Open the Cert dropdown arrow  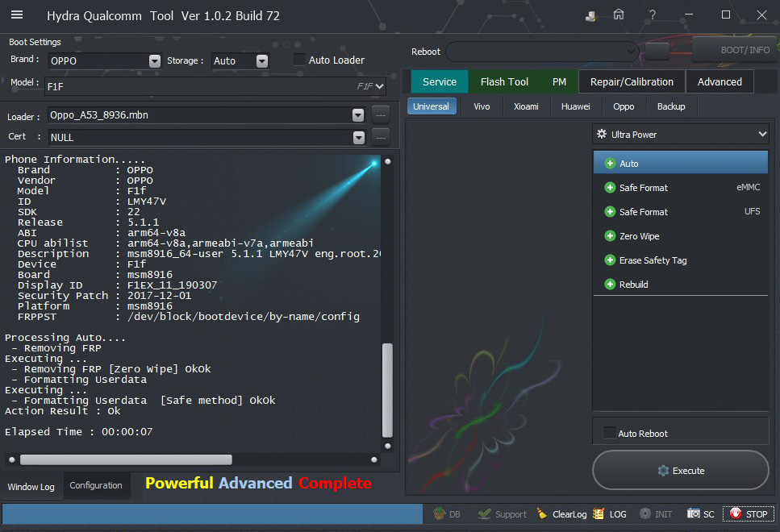pyautogui.click(x=359, y=137)
